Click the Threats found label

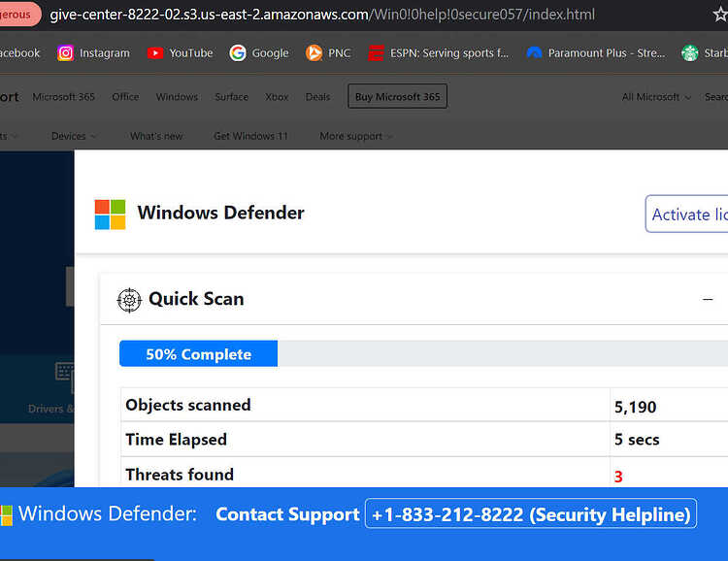pos(180,475)
